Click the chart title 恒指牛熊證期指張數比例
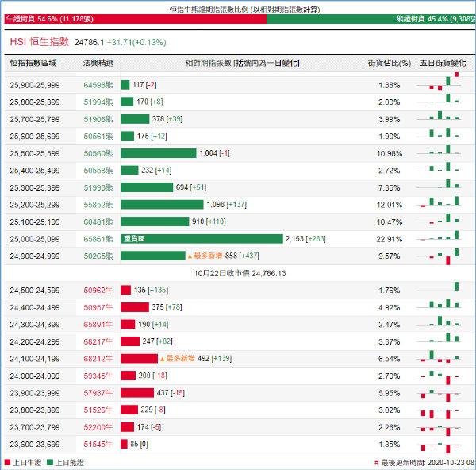 click(244, 10)
